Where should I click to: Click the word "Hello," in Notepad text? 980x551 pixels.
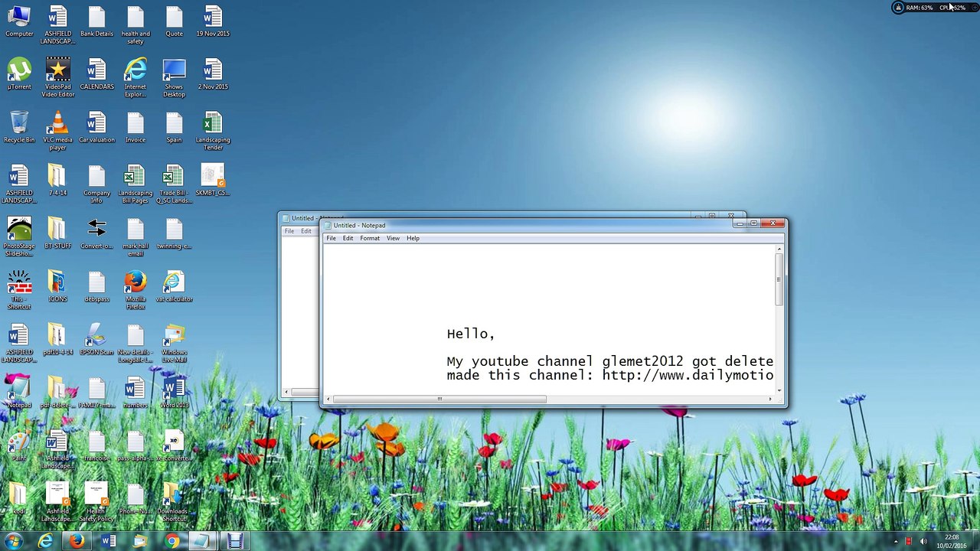pos(471,334)
